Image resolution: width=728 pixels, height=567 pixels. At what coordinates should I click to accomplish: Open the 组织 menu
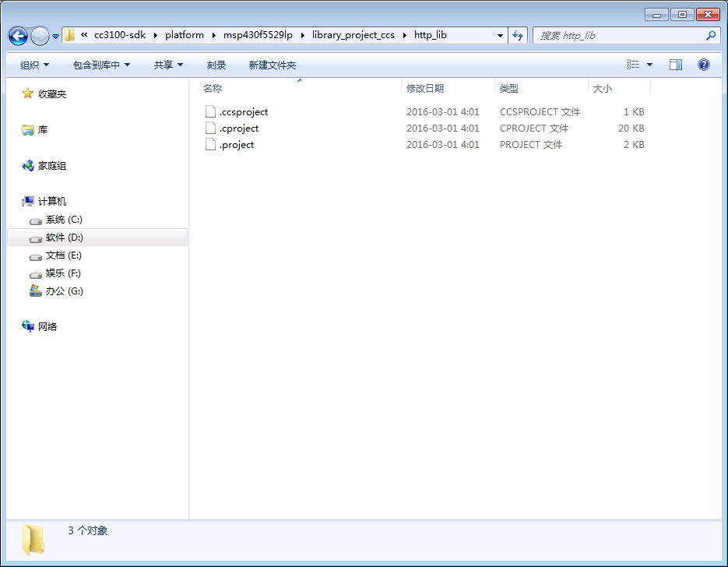(x=34, y=65)
